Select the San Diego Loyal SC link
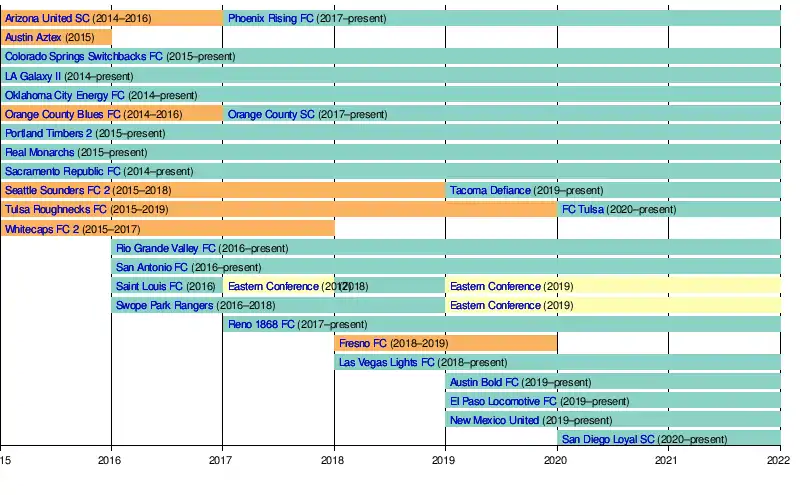Viewport: 800px width, 495px height. pos(608,439)
